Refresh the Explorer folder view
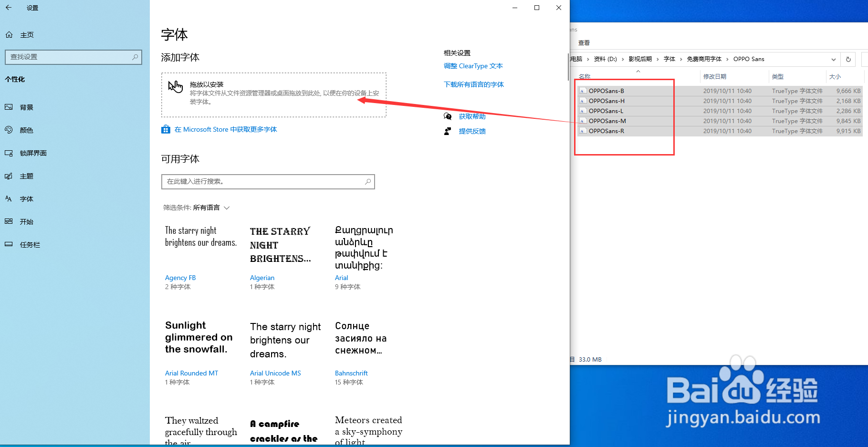Viewport: 868px width, 447px height. 848,60
